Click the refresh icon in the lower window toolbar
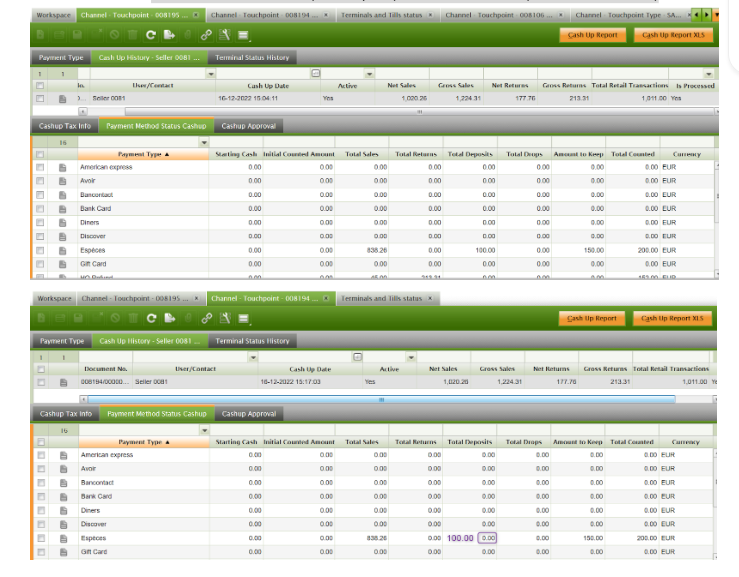This screenshot has width=739, height=577. coord(152,318)
